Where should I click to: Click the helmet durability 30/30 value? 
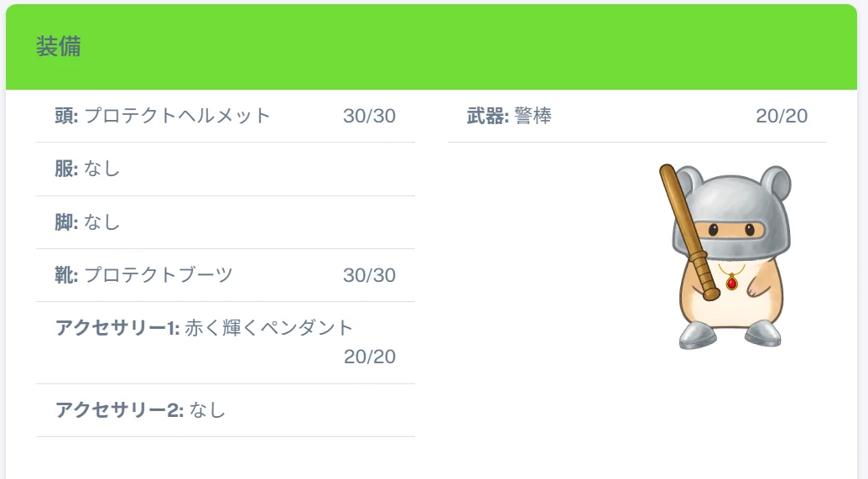[369, 117]
